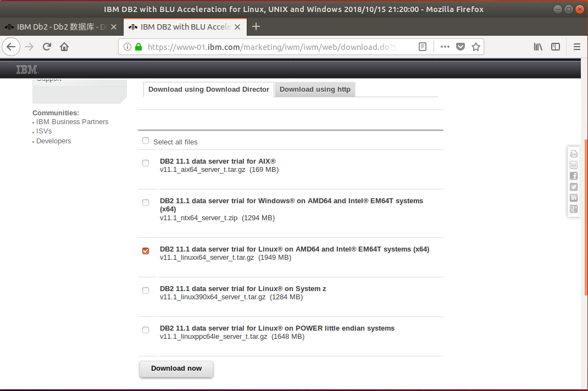Screen dimensions: 588x391
Task: Click the Download now button
Action: pyautogui.click(x=176, y=369)
